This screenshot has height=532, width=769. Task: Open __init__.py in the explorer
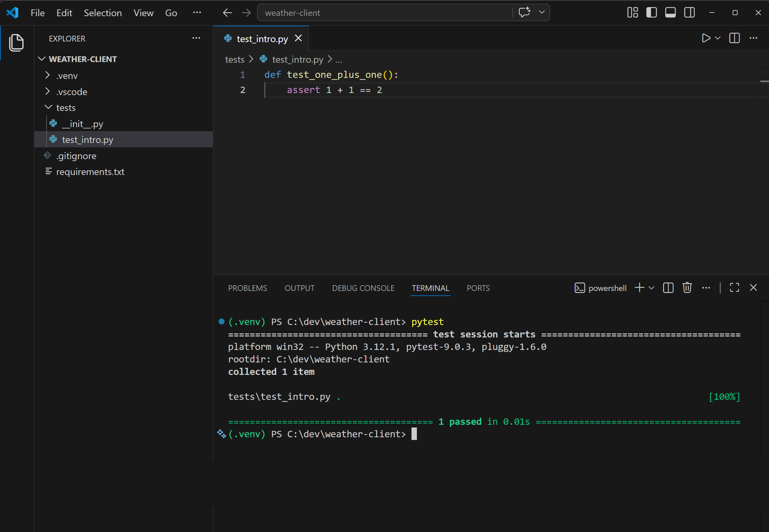point(123,124)
